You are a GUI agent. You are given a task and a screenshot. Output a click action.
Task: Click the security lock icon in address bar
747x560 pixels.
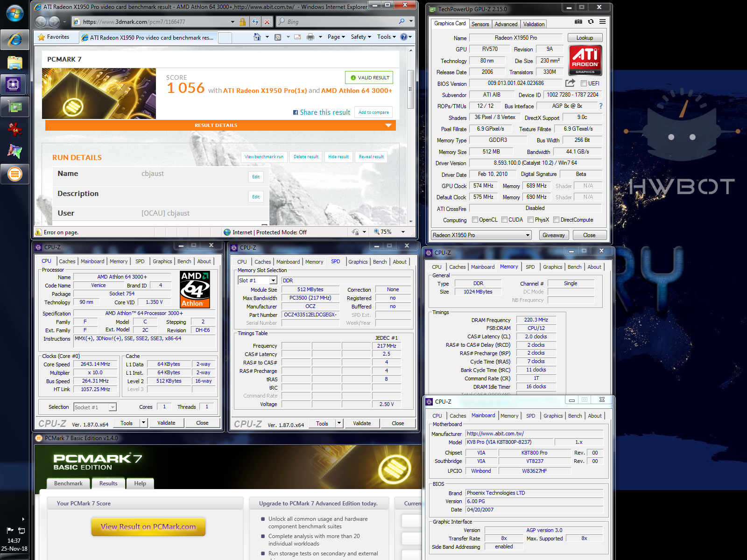pyautogui.click(x=242, y=21)
